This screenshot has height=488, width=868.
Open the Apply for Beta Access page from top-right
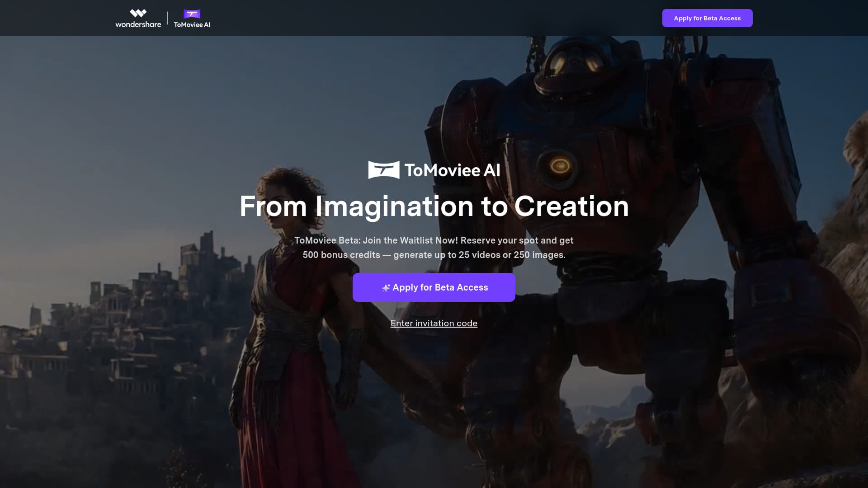click(707, 18)
